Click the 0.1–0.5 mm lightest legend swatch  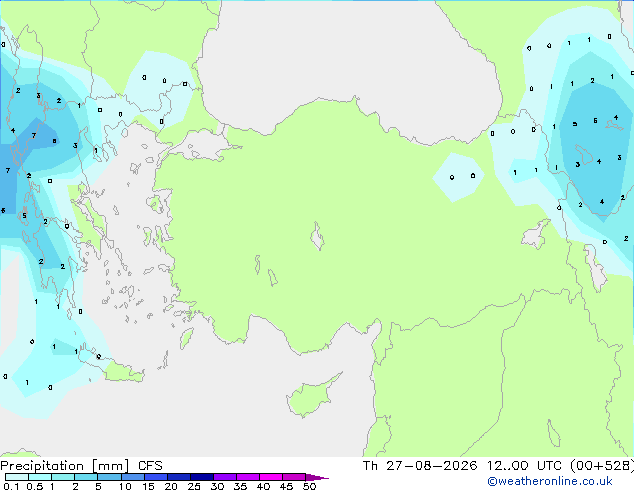[x=17, y=477]
